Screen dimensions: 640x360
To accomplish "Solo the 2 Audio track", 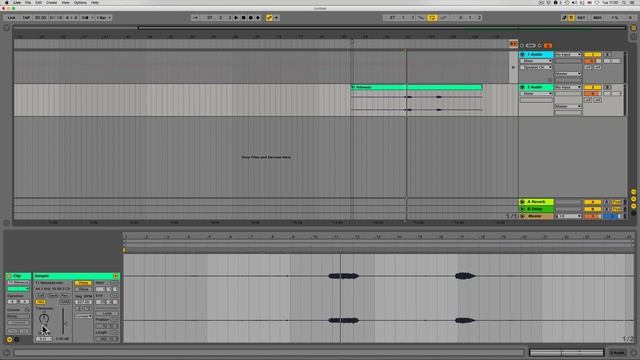I will [608, 87].
